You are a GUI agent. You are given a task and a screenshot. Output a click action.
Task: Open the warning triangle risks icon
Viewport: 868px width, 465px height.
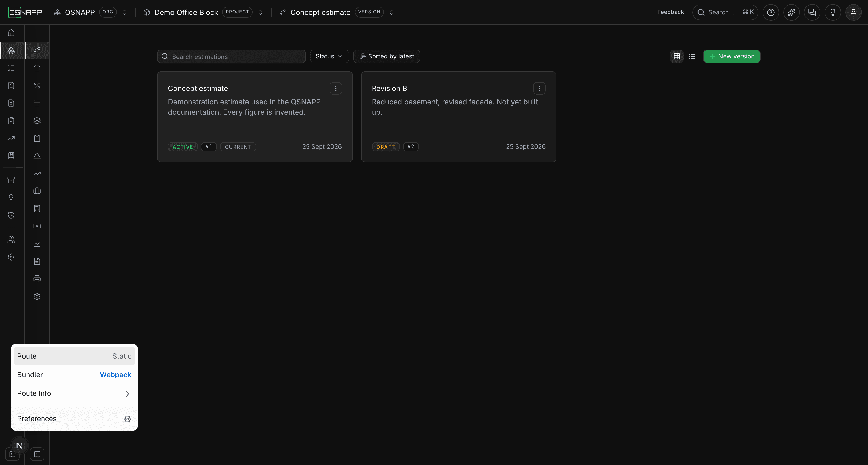(x=37, y=156)
